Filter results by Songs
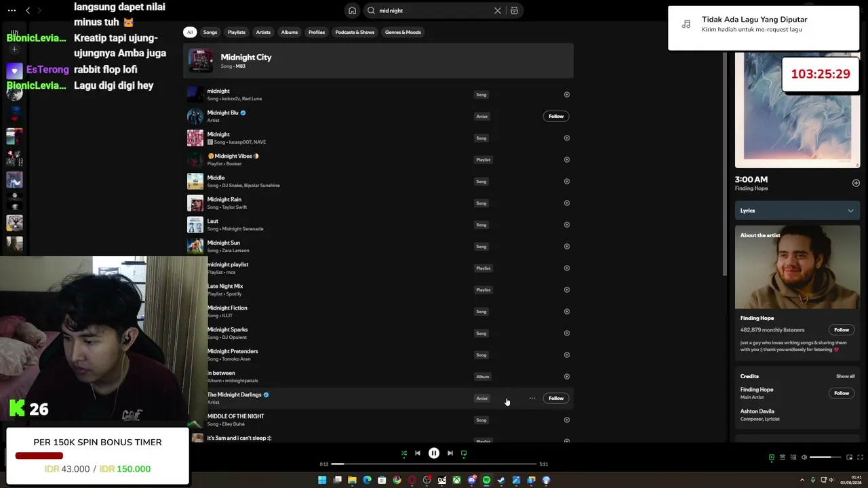868x488 pixels. point(210,32)
